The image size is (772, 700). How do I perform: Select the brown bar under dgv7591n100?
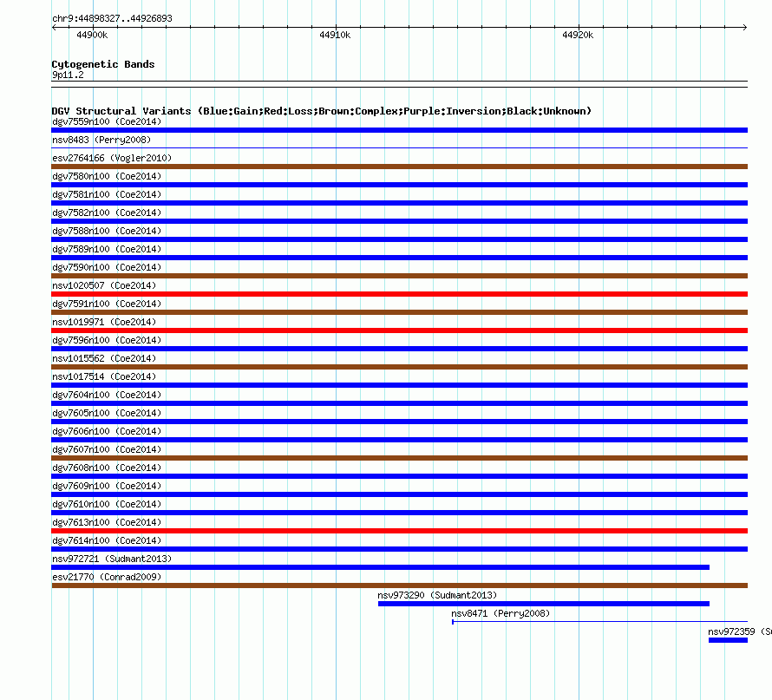coord(399,312)
